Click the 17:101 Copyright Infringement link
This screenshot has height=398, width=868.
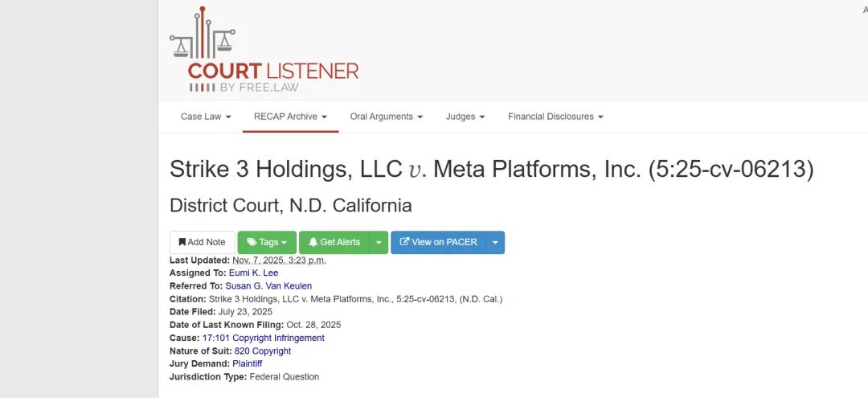pyautogui.click(x=263, y=339)
